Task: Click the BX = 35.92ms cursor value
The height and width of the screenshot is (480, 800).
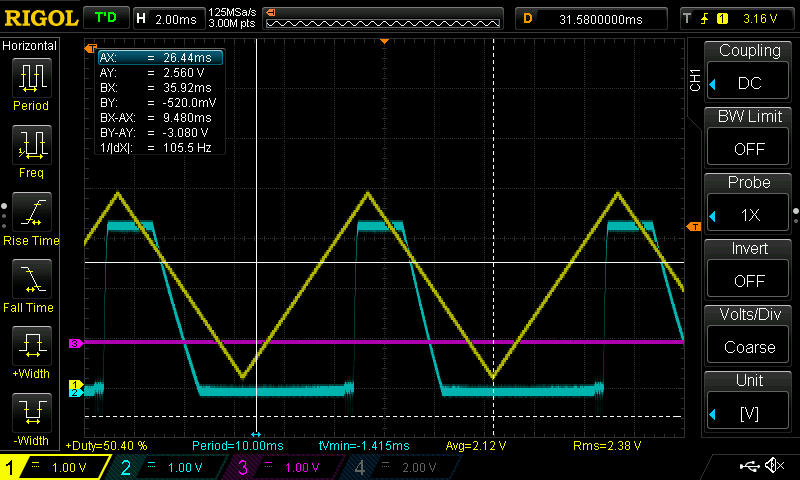Action: tap(187, 87)
